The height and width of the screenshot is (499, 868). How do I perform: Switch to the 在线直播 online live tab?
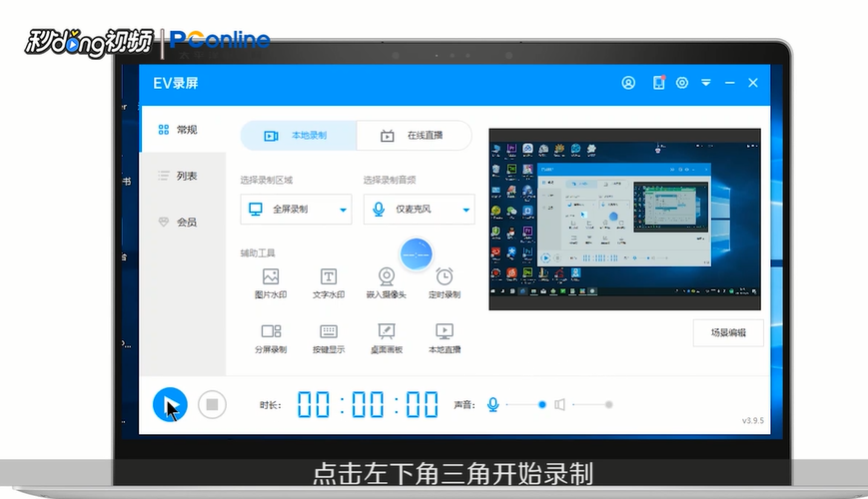click(x=415, y=136)
